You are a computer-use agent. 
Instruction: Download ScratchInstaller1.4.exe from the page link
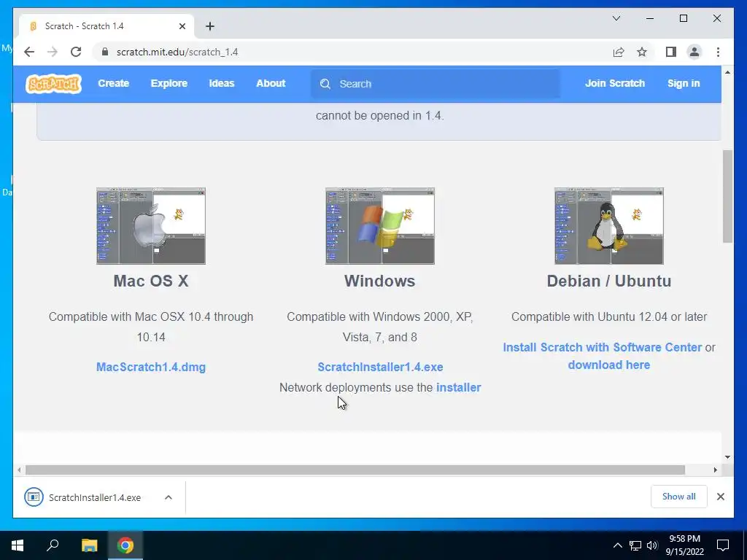(380, 367)
